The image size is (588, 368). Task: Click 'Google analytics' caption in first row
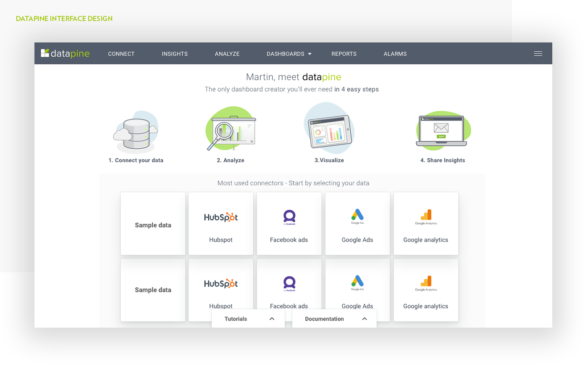pyautogui.click(x=426, y=240)
